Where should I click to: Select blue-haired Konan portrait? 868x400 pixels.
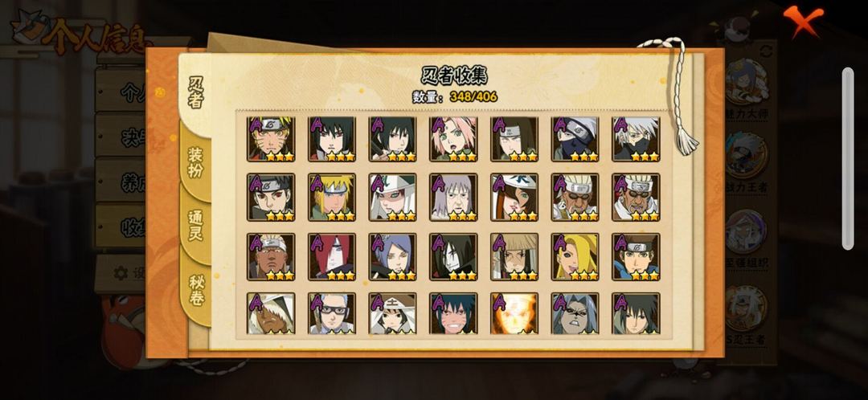(392, 257)
